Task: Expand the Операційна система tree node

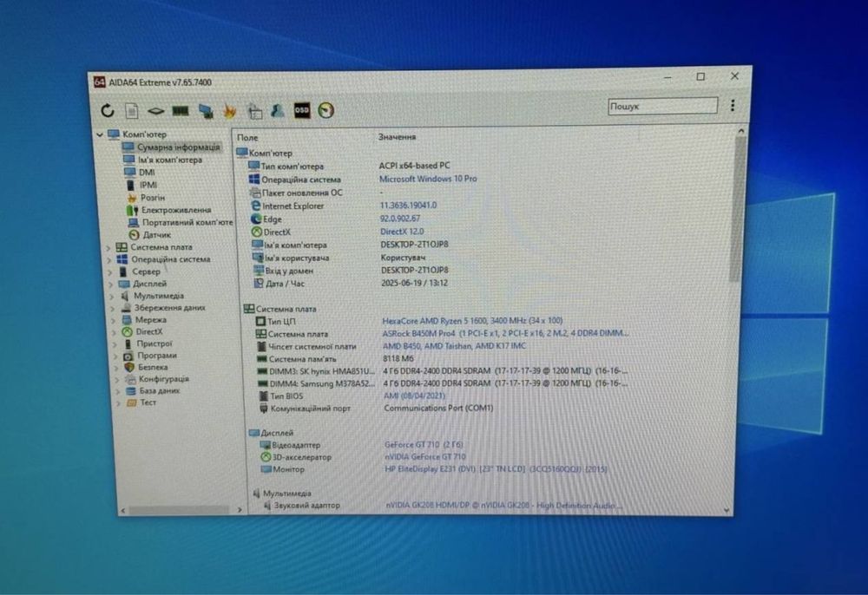Action: tap(109, 260)
